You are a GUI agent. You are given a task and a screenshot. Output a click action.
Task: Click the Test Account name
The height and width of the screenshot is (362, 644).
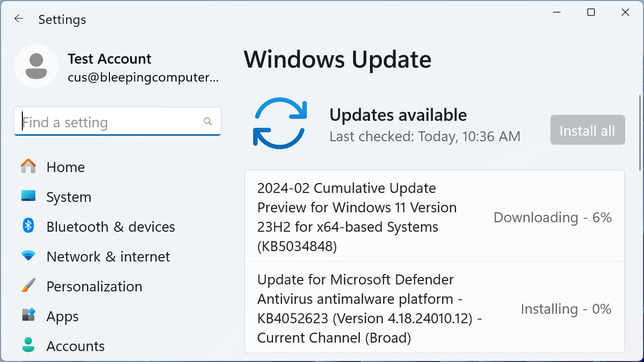pyautogui.click(x=109, y=59)
